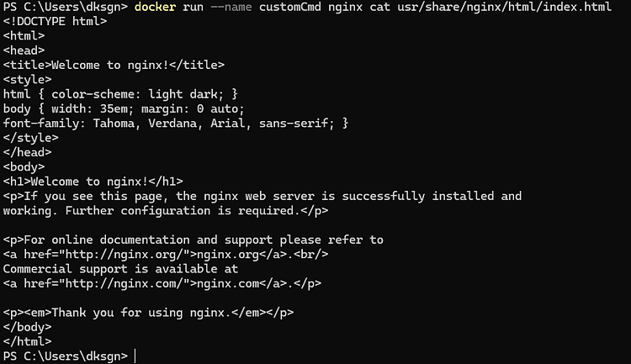The width and height of the screenshot is (631, 364).
Task: Click the yellow 'docker' command word
Action: (156, 7)
